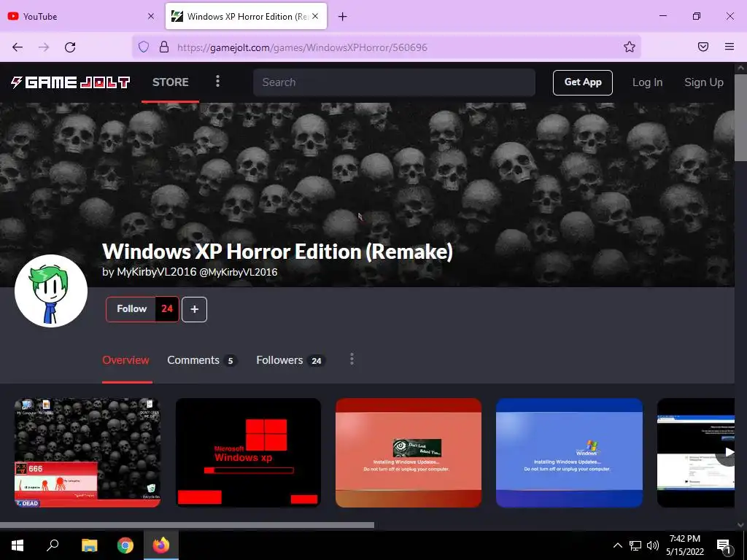Click the network tray icon
The image size is (747, 560).
(x=635, y=545)
